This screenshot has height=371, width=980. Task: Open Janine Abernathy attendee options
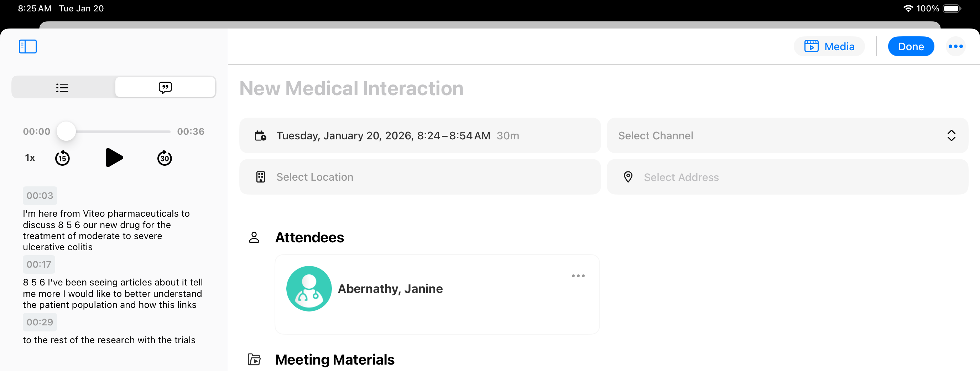578,276
